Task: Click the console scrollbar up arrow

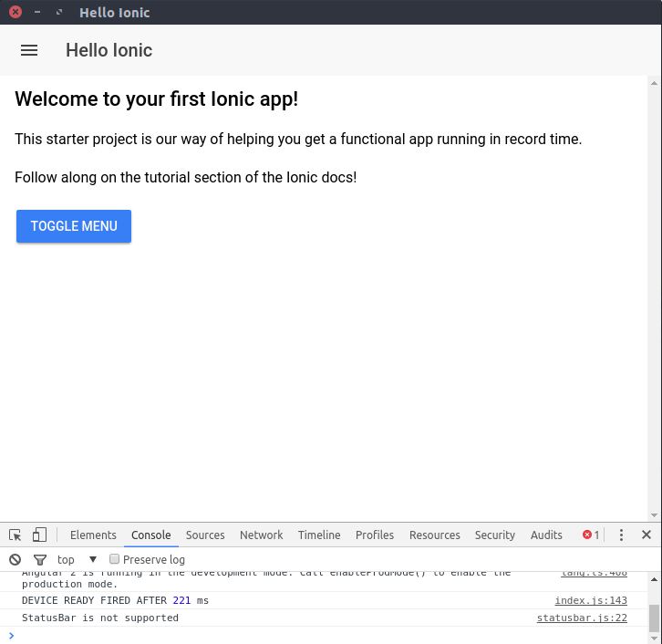Action: [654, 579]
